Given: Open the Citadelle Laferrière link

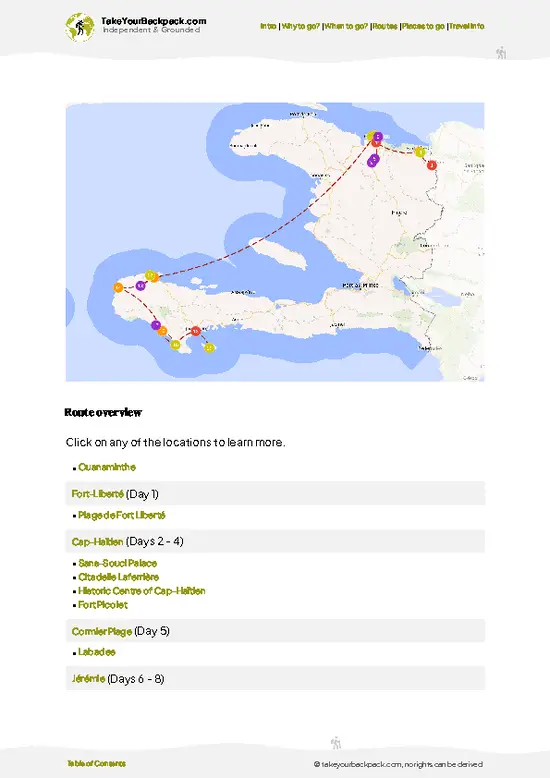Looking at the screenshot, I should click(x=119, y=577).
